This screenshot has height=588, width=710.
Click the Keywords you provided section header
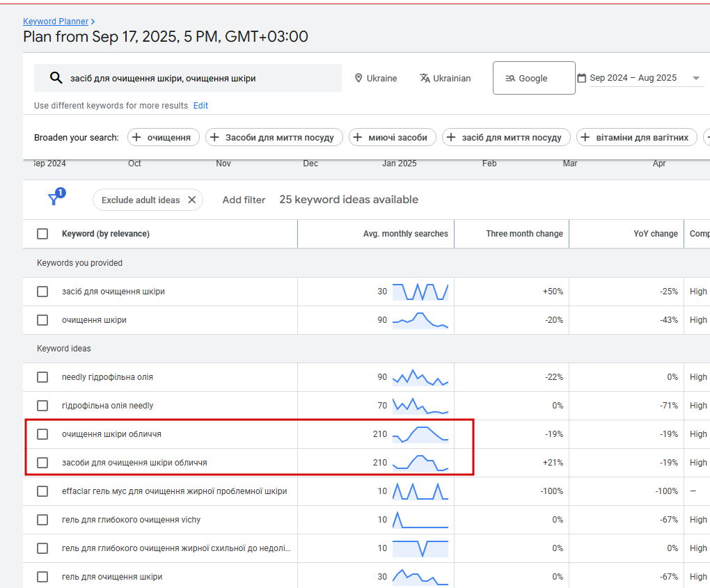click(79, 263)
